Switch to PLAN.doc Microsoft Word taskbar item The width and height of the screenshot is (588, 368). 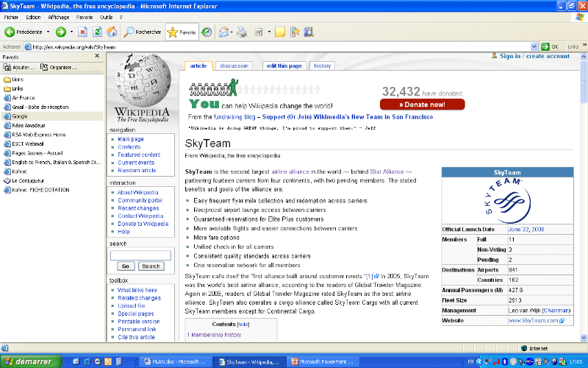coord(176,362)
